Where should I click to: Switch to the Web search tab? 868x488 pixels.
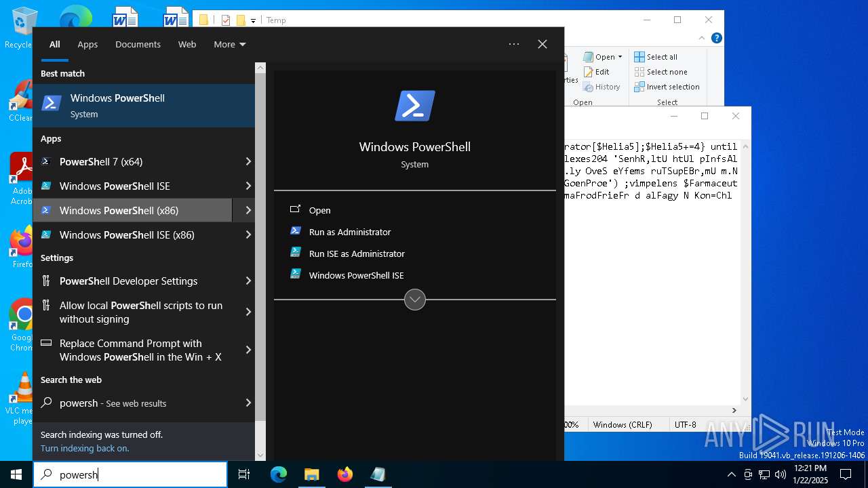[187, 44]
